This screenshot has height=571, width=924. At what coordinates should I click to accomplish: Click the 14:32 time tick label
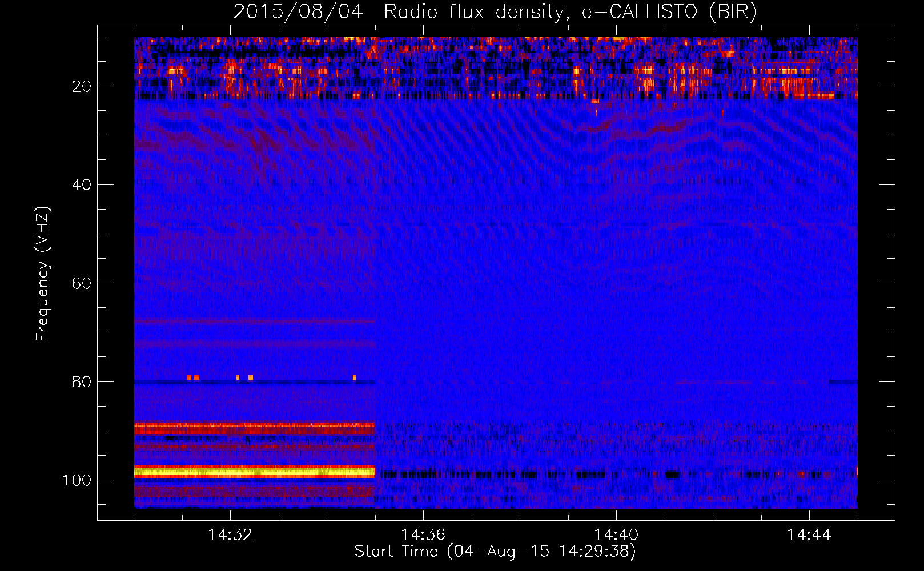230,535
